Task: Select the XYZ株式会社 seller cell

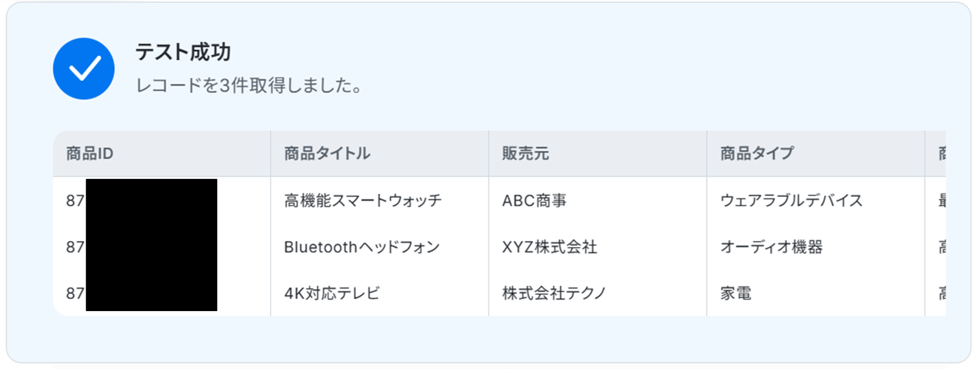Action: pyautogui.click(x=549, y=247)
